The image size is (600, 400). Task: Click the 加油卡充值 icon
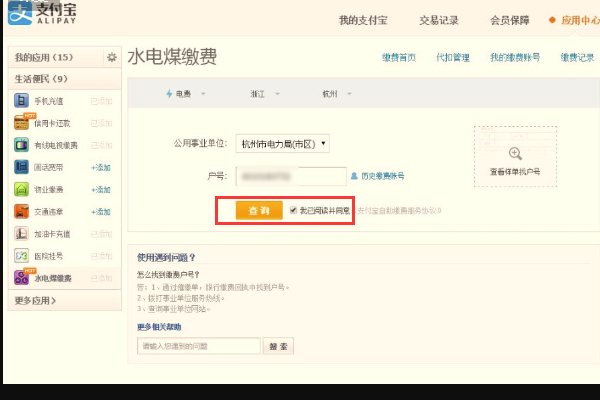21,233
